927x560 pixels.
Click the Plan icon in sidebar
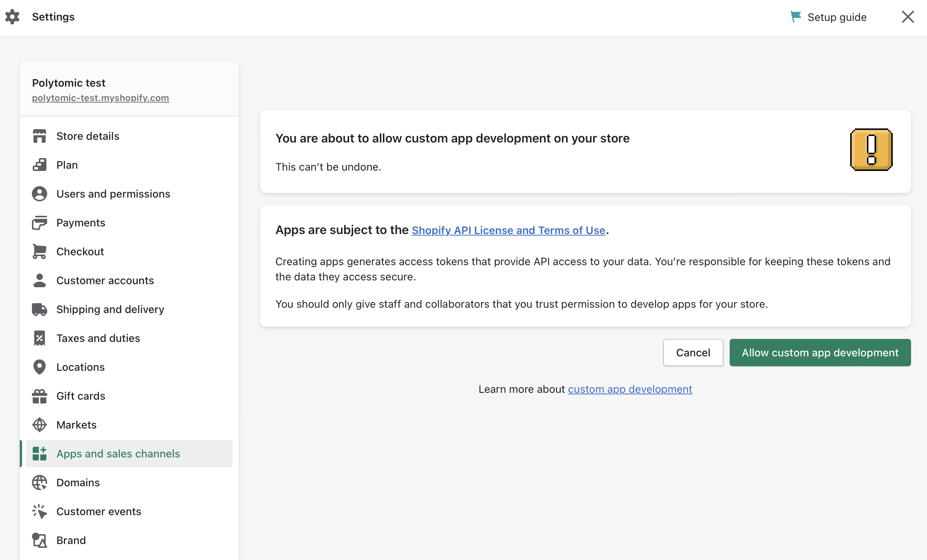[40, 165]
